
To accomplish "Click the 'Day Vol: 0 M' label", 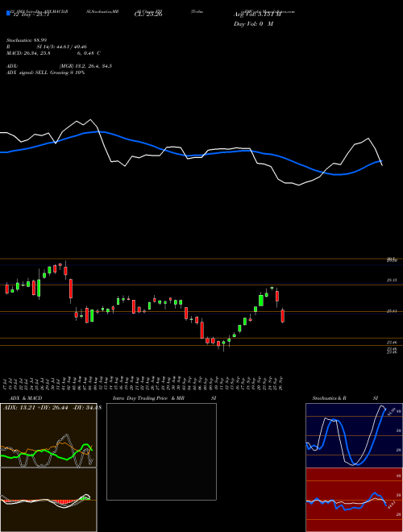I will pos(253,24).
